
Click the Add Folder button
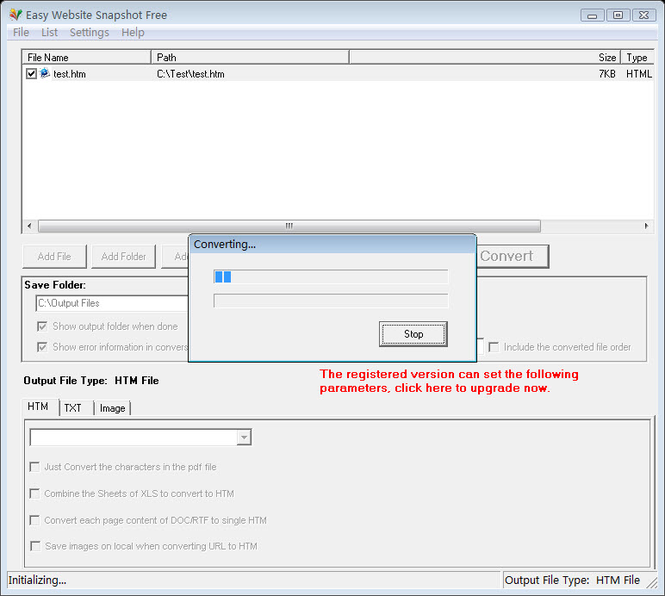[x=124, y=256]
